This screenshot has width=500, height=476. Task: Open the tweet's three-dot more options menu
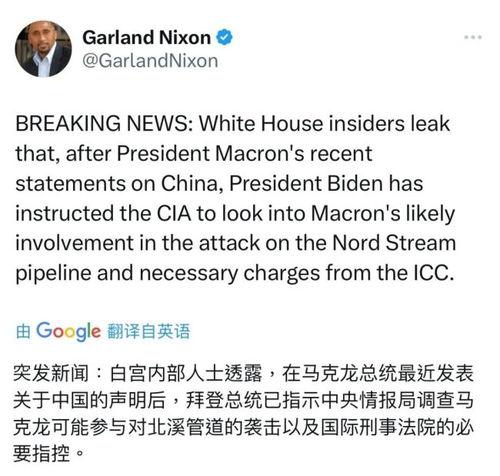[473, 37]
